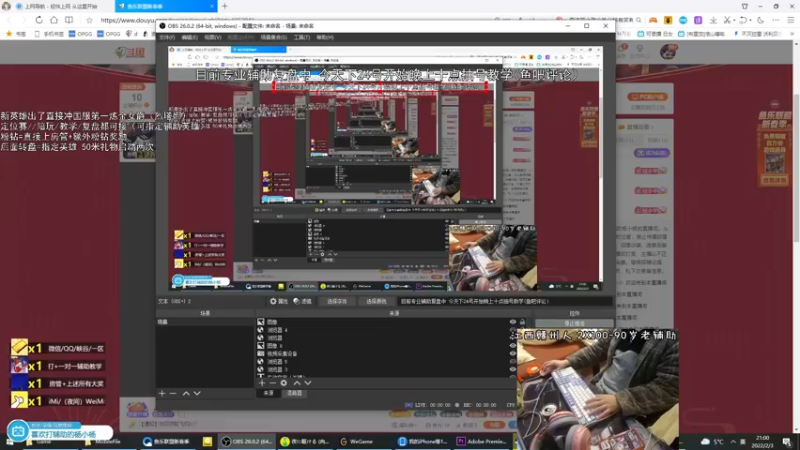
Task: Open the OBS 场景集合(S) menu
Action: tap(273, 37)
